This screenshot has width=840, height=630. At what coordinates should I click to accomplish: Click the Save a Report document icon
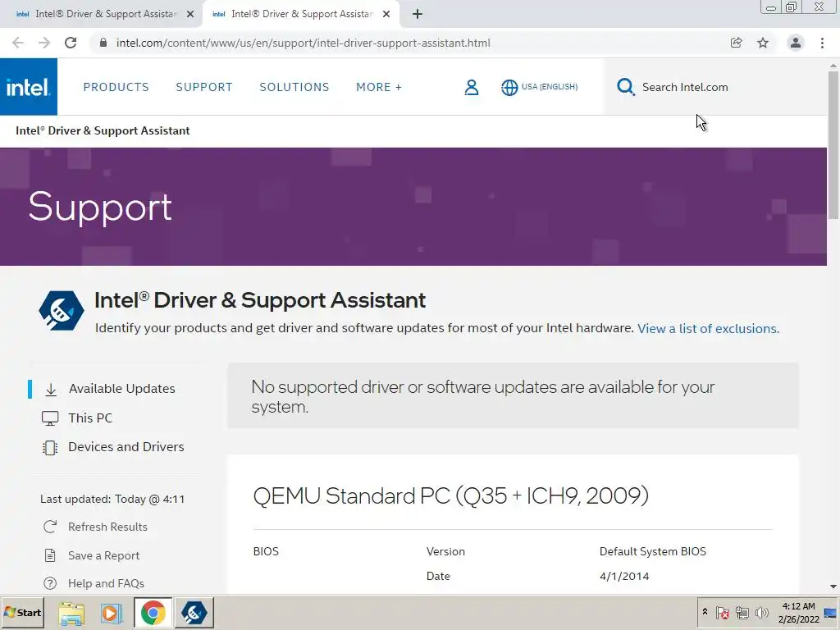50,555
